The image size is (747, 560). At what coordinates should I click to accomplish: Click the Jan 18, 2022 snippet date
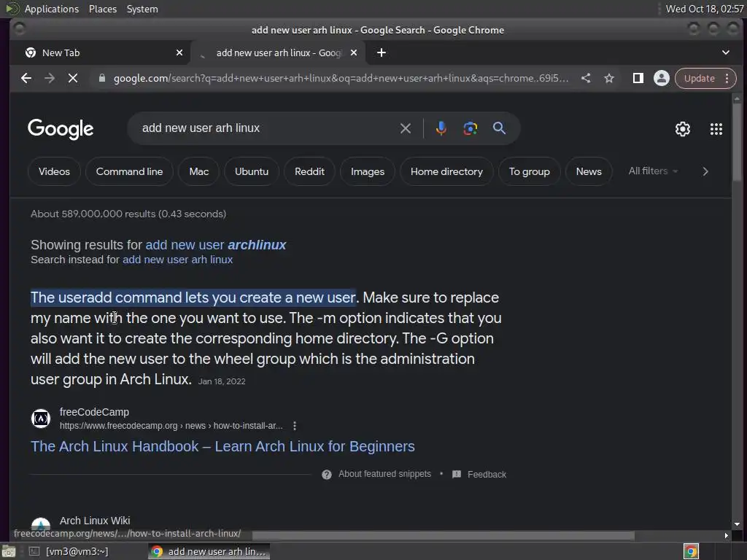pyautogui.click(x=222, y=381)
